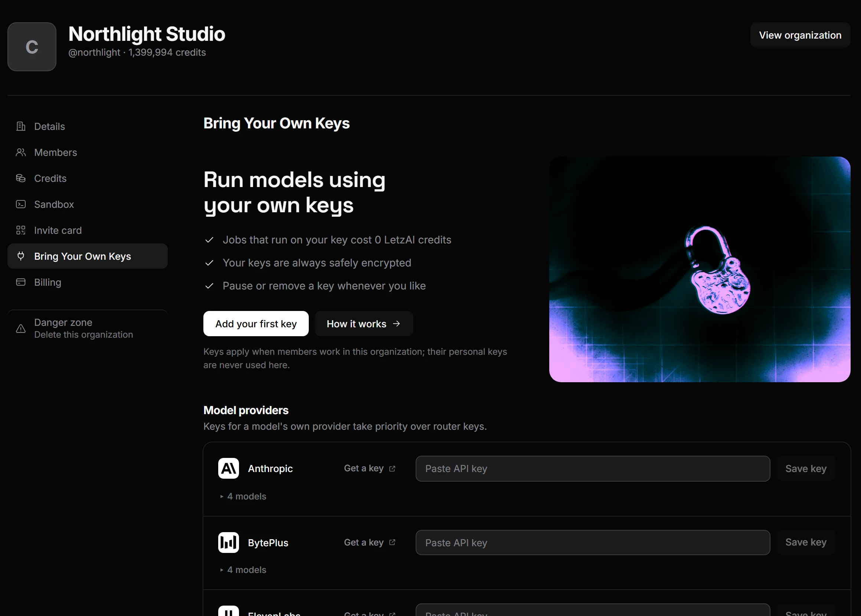Screen dimensions: 861x616
Task: Open the Details section
Action: (x=88, y=126)
